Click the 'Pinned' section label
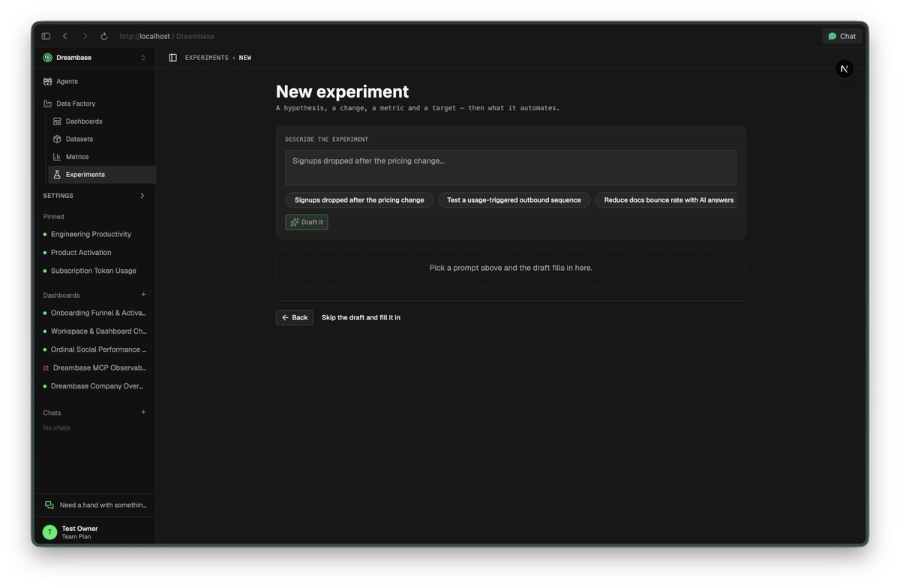The image size is (900, 588). coord(53,217)
